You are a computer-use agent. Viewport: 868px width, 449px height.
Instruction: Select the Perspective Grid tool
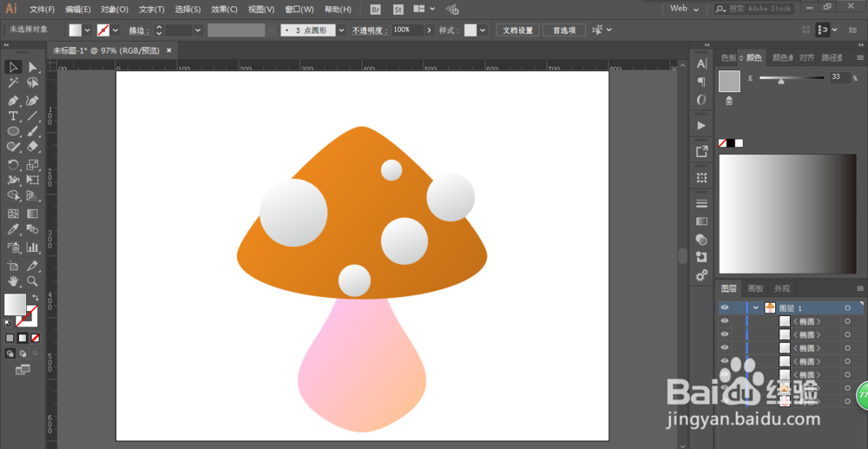coord(33,195)
